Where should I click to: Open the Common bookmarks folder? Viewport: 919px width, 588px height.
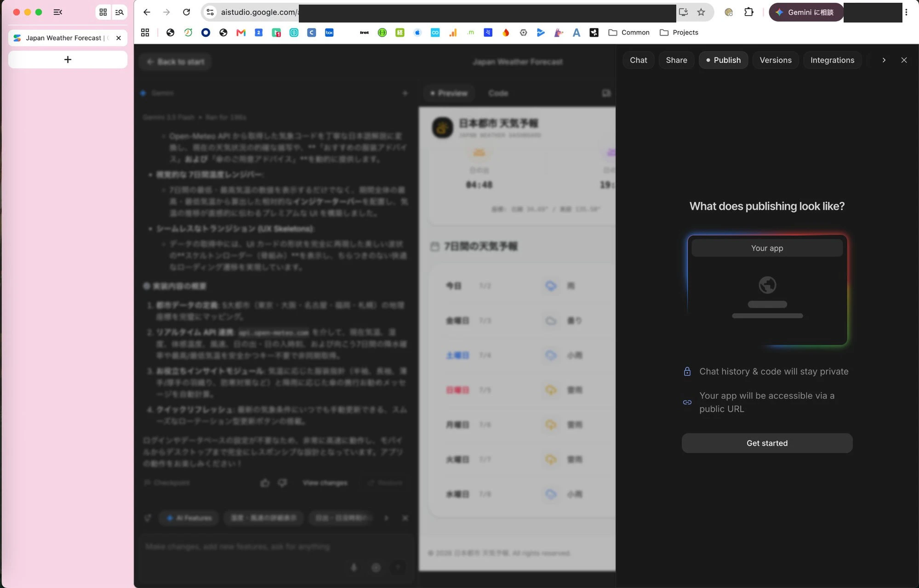(x=629, y=33)
